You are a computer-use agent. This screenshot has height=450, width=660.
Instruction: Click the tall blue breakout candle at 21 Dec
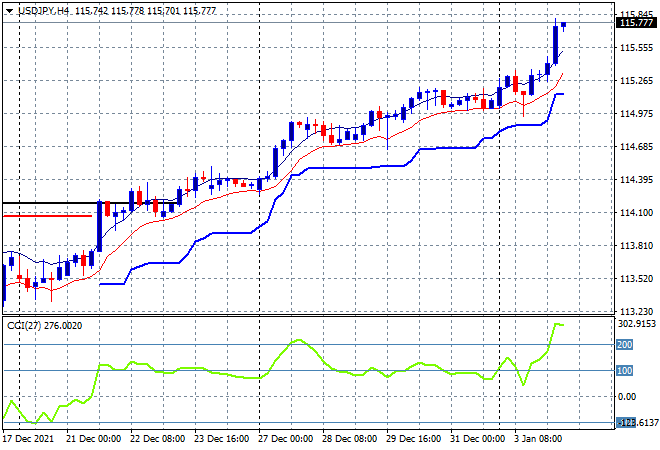(x=99, y=226)
